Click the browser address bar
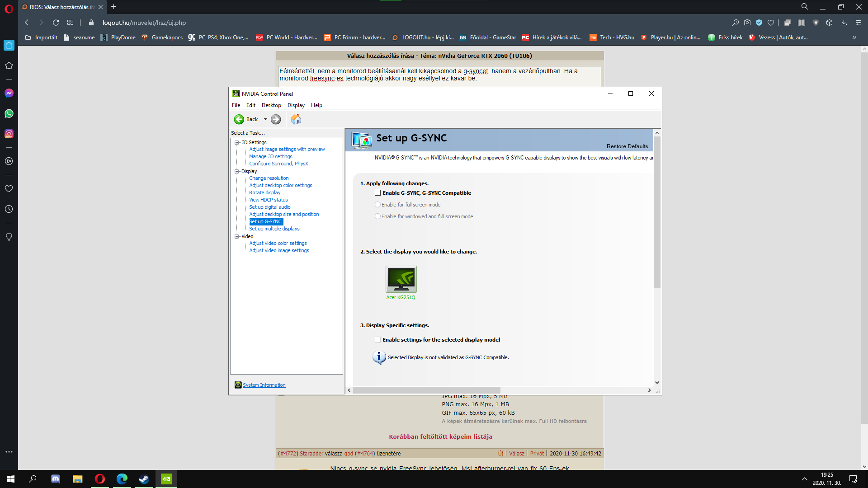The height and width of the screenshot is (488, 868). [407, 23]
